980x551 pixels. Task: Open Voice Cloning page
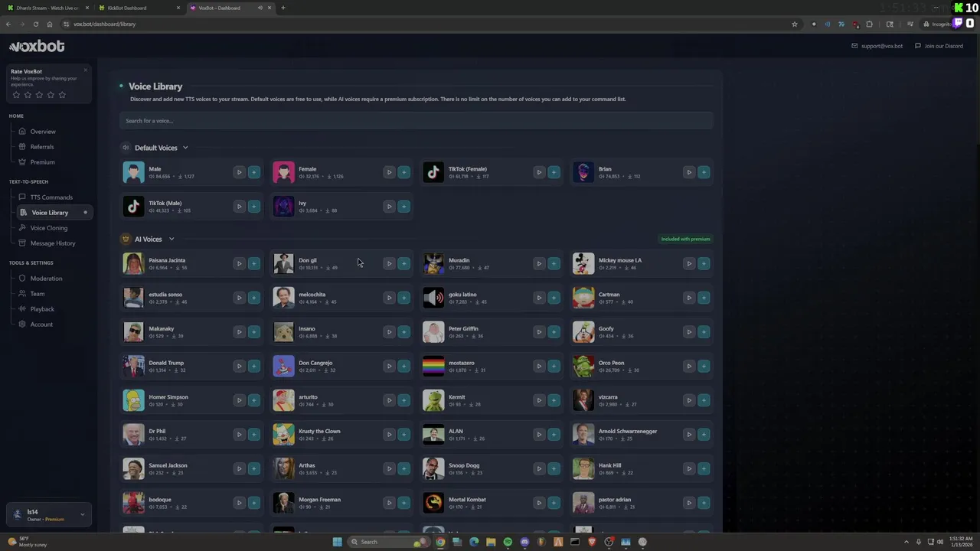(x=49, y=228)
